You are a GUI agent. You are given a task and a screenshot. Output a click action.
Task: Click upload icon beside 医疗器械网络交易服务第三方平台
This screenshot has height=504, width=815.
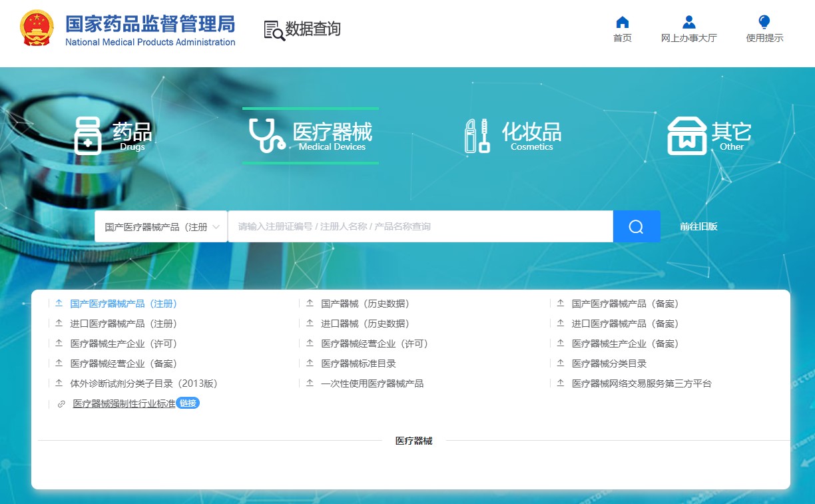tap(561, 383)
